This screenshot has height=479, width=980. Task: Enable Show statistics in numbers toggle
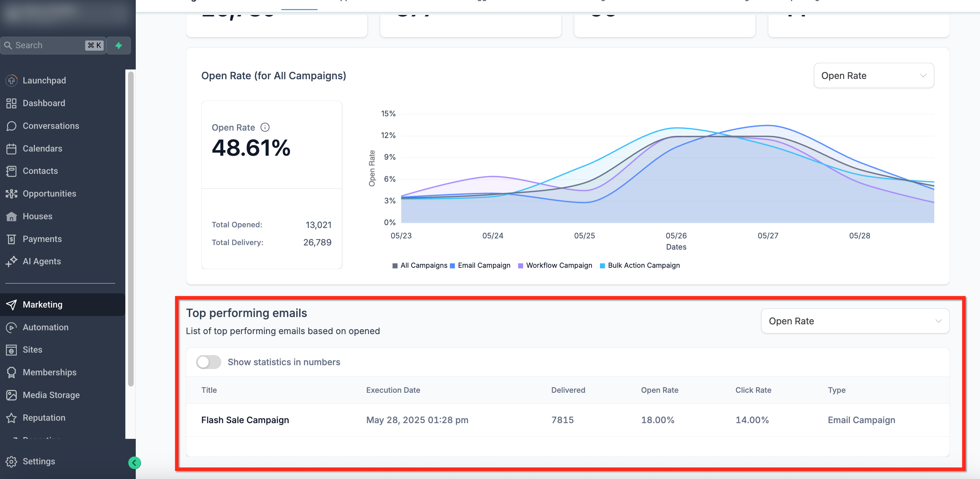pos(208,362)
